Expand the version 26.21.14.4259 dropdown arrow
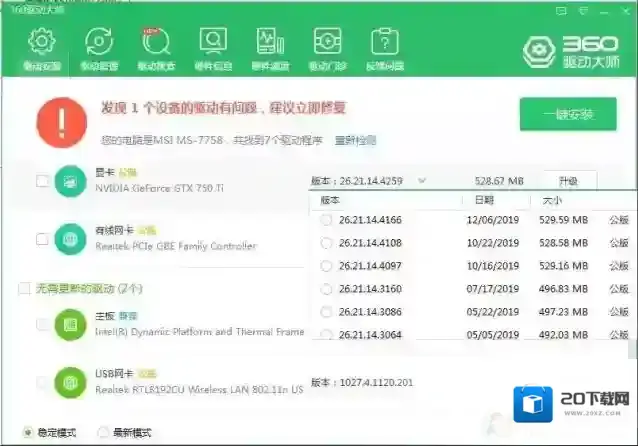This screenshot has height=446, width=638. pyautogui.click(x=421, y=181)
